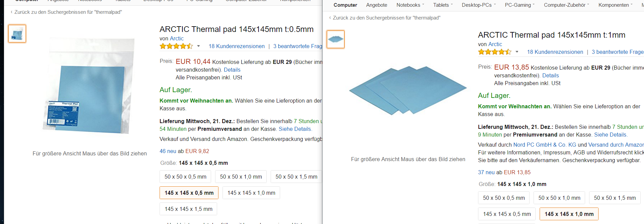Screen dimensions: 644x224
Task: Go back to thermalpad search results, left window
Action: coord(68,12)
